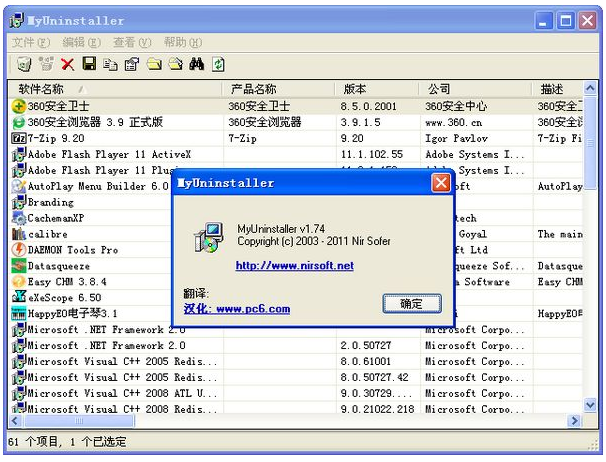Click the AutoPlay Menu Builder row icon
This screenshot has width=606, height=462.
pyautogui.click(x=19, y=186)
